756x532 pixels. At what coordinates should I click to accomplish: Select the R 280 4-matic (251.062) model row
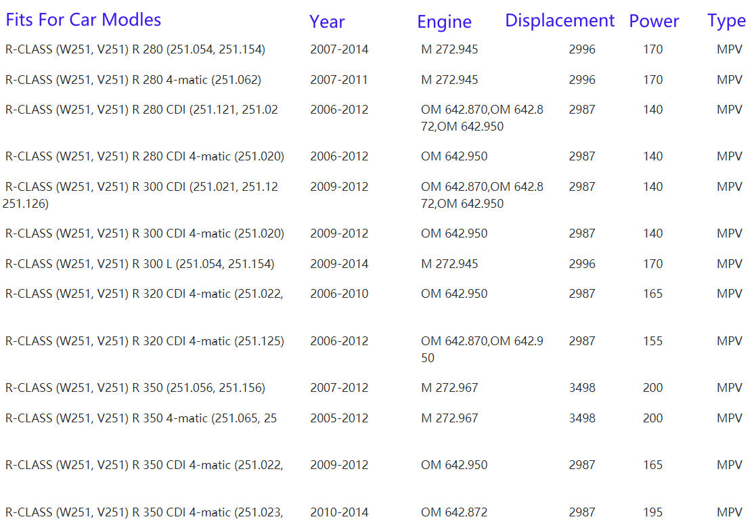[x=133, y=80]
